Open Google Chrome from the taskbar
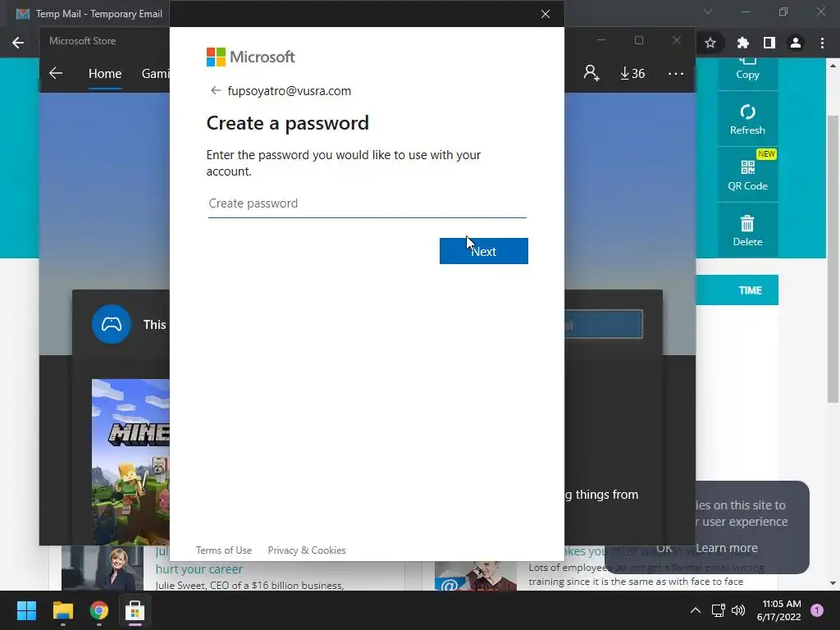The width and height of the screenshot is (840, 630). (x=99, y=610)
